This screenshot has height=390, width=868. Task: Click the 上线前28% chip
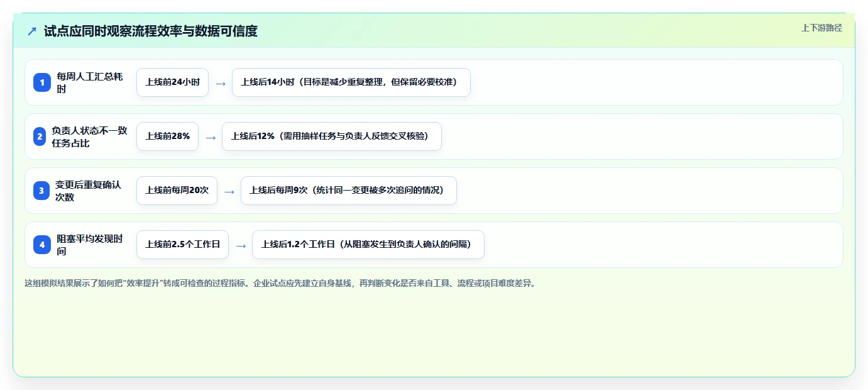(167, 136)
